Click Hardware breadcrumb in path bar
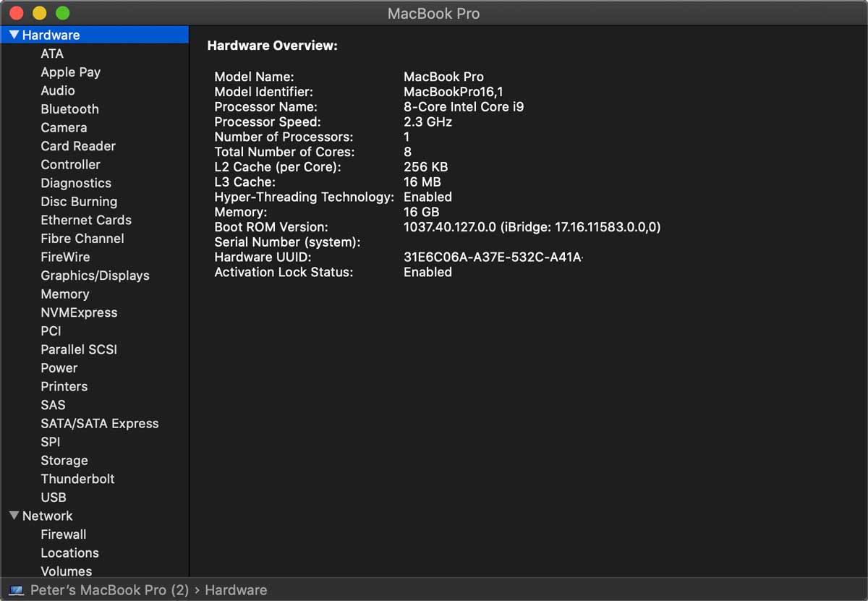The height and width of the screenshot is (601, 868). pyautogui.click(x=236, y=590)
